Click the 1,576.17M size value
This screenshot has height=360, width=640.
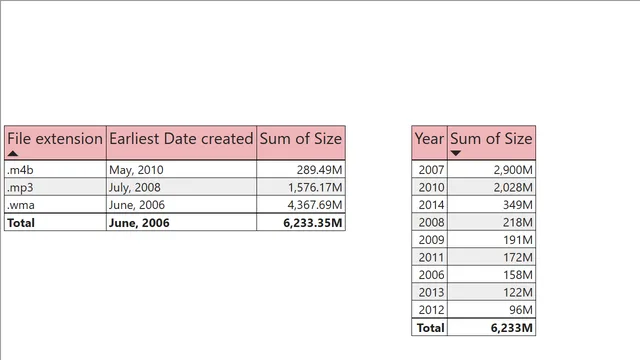315,187
